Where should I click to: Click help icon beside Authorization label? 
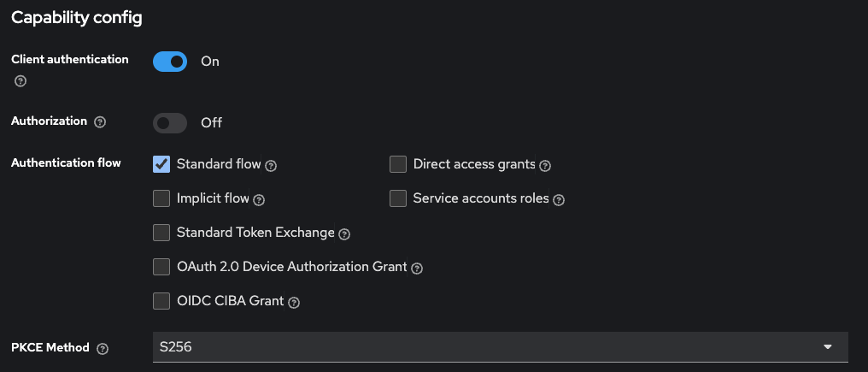(100, 122)
